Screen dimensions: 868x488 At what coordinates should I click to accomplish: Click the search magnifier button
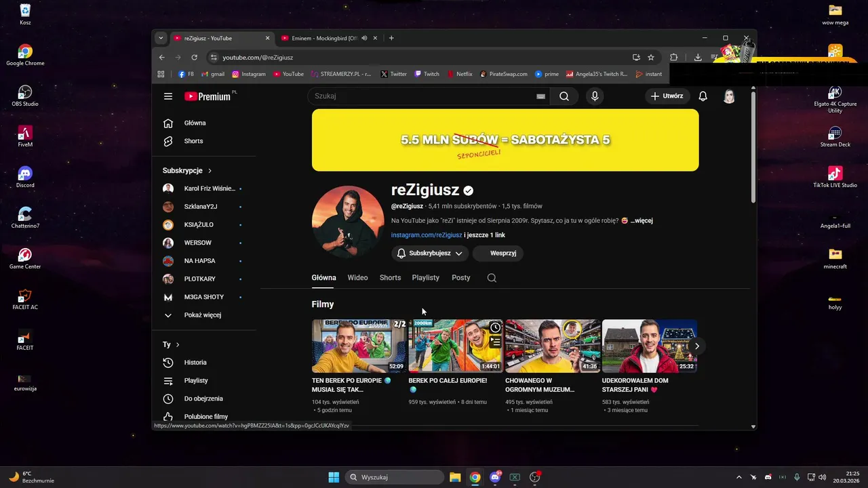[564, 96]
